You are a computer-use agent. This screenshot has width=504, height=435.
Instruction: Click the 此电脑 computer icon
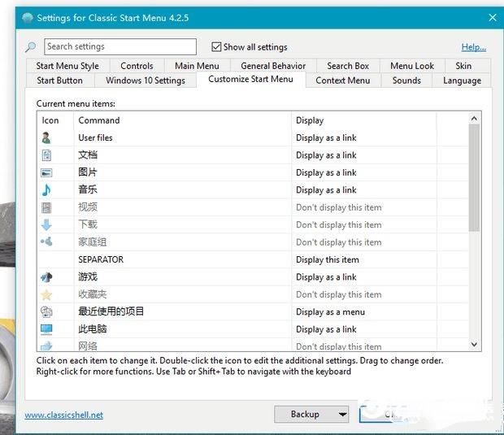pyautogui.click(x=46, y=329)
